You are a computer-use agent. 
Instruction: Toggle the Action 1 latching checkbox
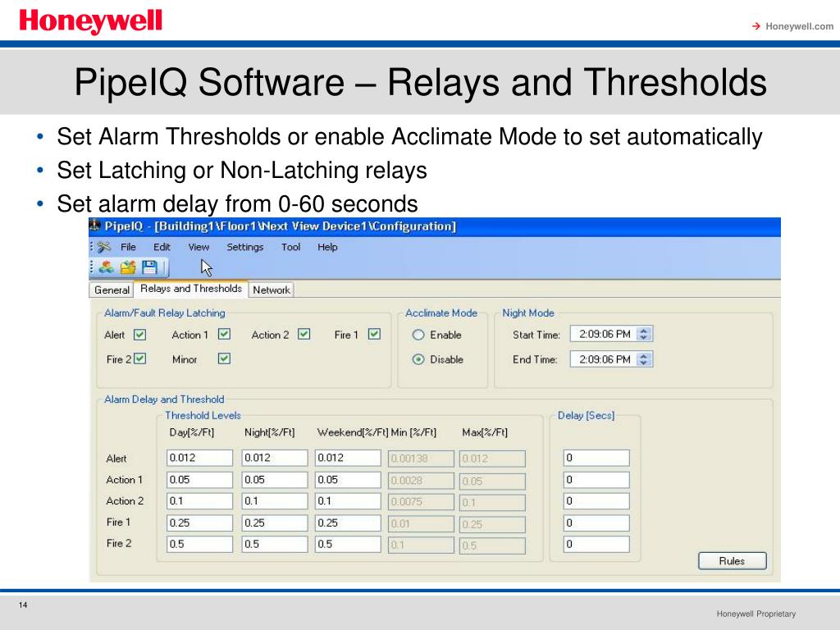tap(224, 335)
